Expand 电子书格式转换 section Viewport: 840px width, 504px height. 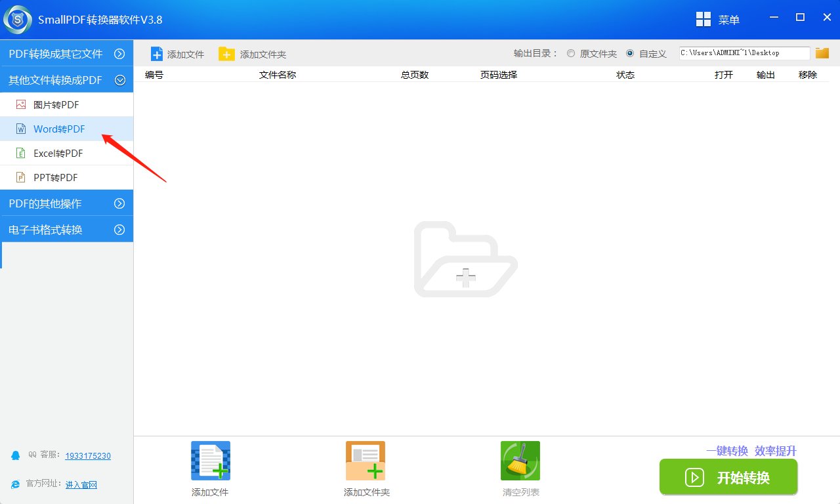[66, 230]
